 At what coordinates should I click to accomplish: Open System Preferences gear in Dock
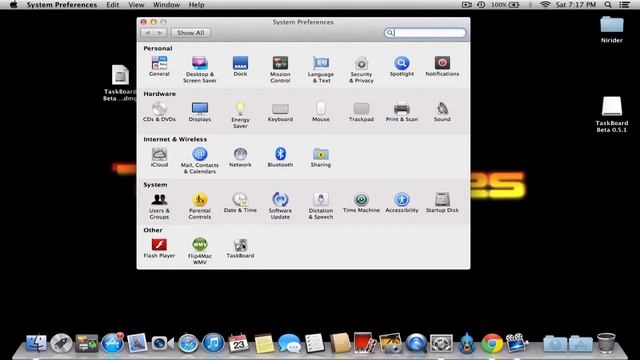click(x=441, y=343)
